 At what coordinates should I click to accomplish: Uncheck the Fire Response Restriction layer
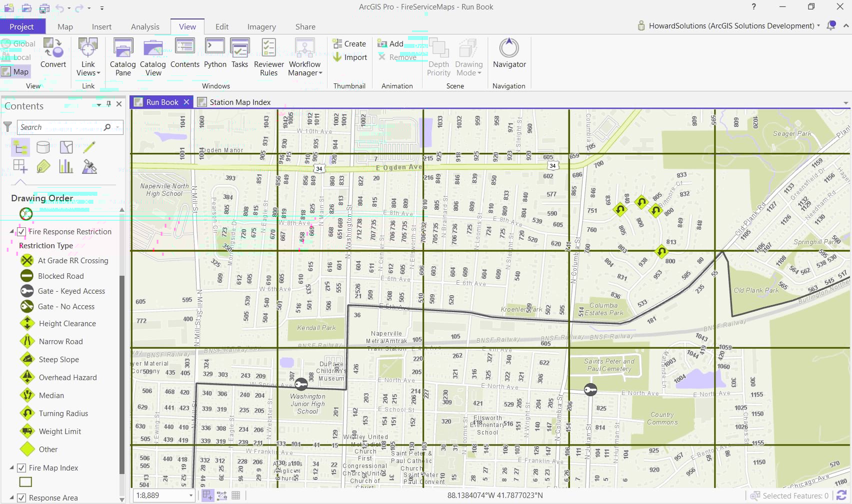click(x=21, y=232)
